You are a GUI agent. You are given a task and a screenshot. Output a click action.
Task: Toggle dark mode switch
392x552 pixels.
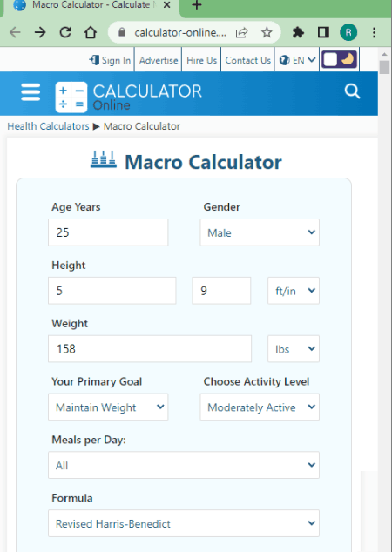(339, 59)
